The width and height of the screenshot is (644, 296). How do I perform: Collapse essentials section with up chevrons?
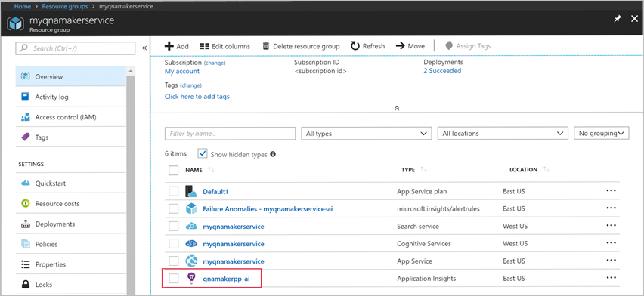397,109
